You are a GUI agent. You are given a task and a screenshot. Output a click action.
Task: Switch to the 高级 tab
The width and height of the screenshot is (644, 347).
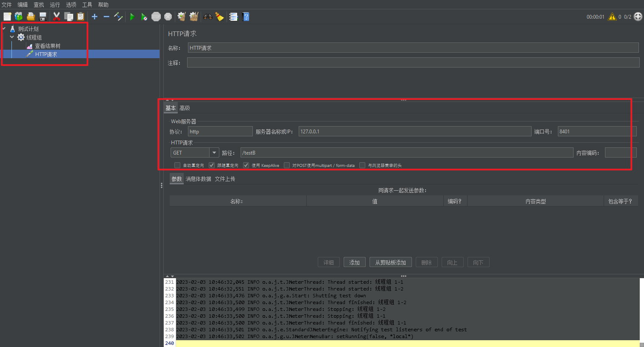tap(185, 108)
